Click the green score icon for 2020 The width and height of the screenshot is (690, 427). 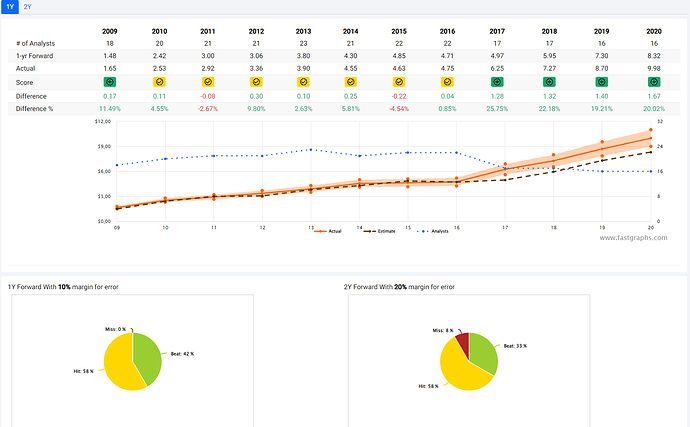[653, 81]
